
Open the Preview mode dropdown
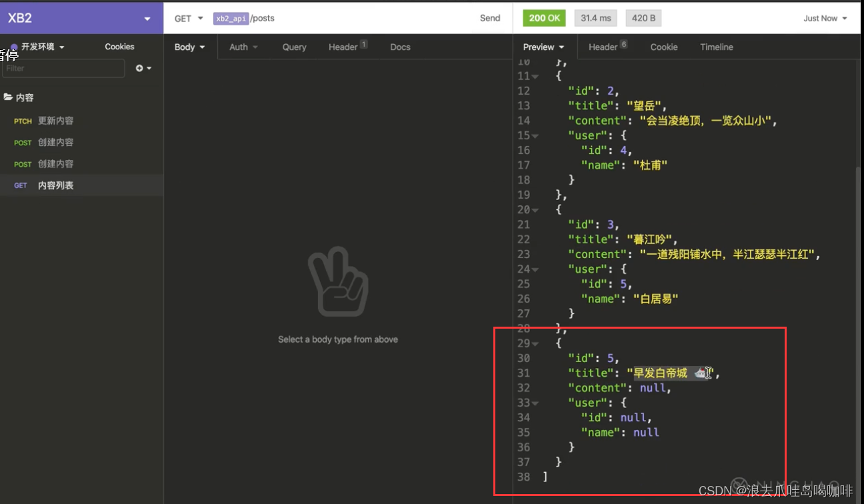click(x=543, y=47)
